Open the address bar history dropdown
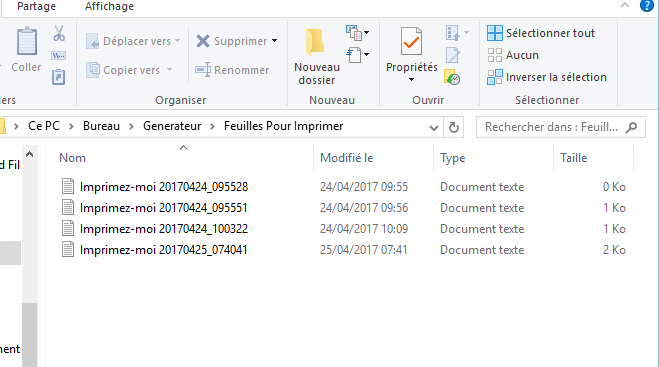 click(434, 127)
